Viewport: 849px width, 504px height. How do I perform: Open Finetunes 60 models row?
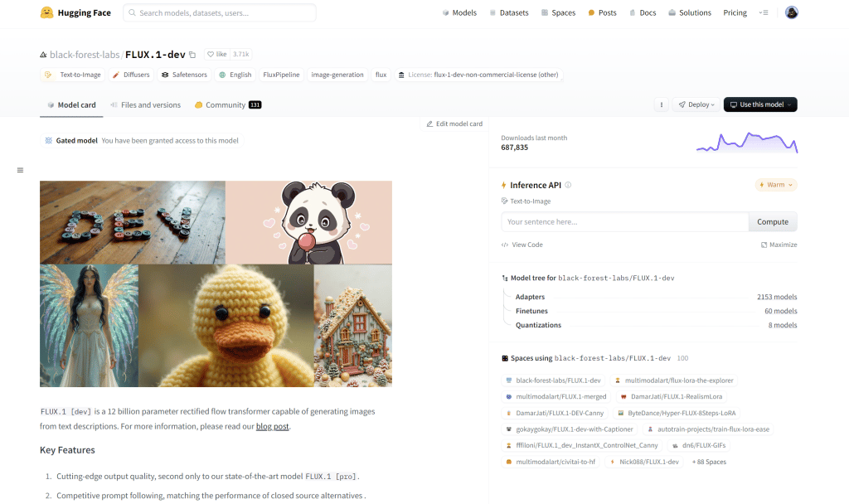point(656,312)
